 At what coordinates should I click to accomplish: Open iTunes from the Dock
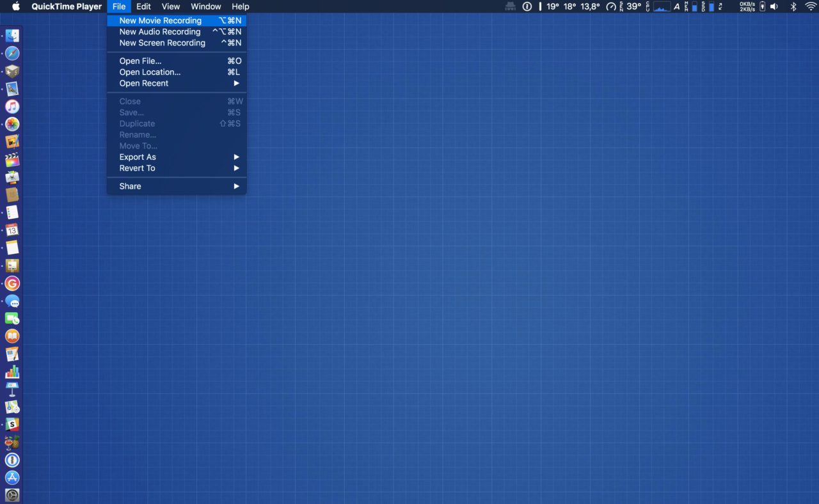pos(12,107)
